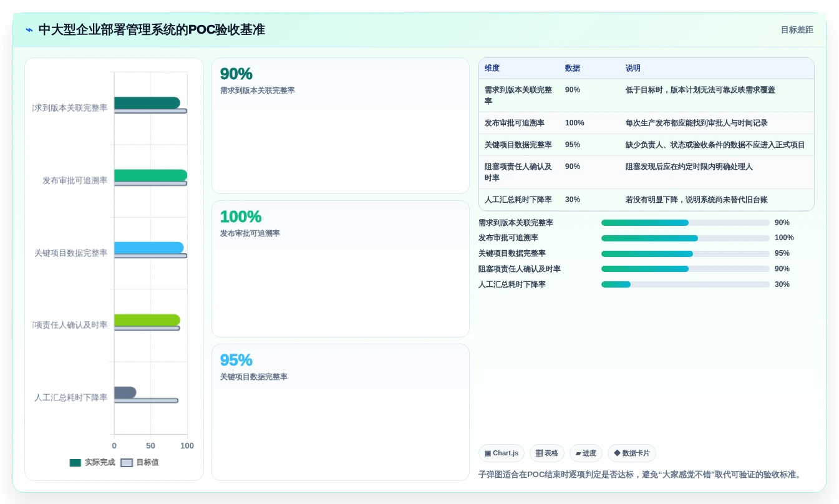The height and width of the screenshot is (504, 839).
Task: Click the green 发布审批可追溯率 actual chart bar
Action: tap(150, 175)
